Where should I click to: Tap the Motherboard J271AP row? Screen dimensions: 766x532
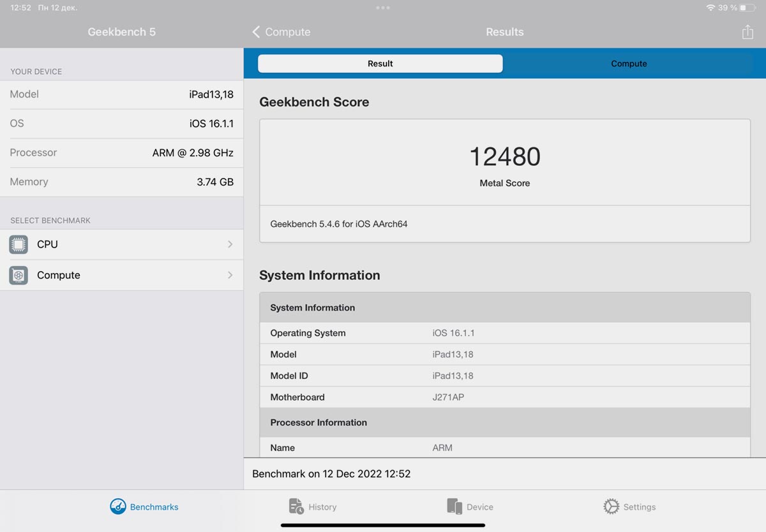(504, 397)
